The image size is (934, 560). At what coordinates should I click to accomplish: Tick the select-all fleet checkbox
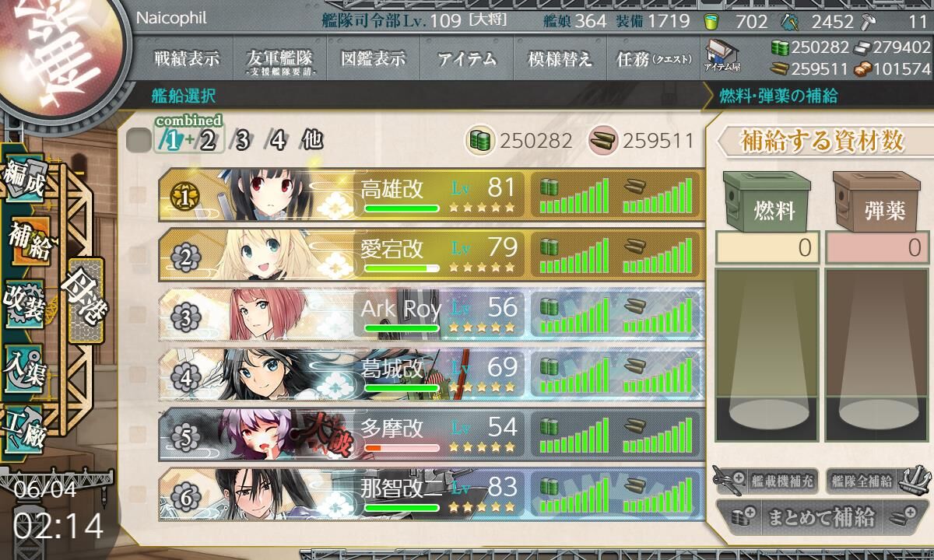[x=139, y=141]
